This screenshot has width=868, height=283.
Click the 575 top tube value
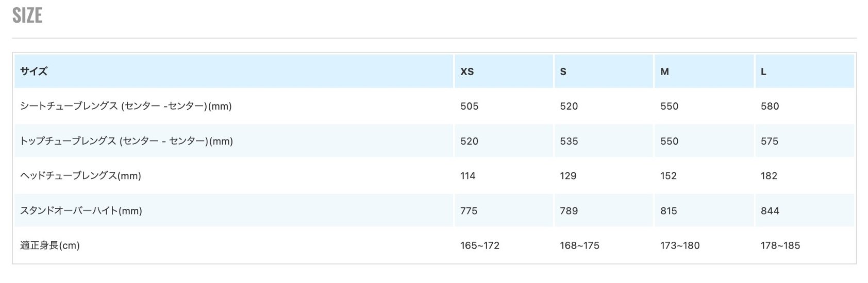[769, 141]
